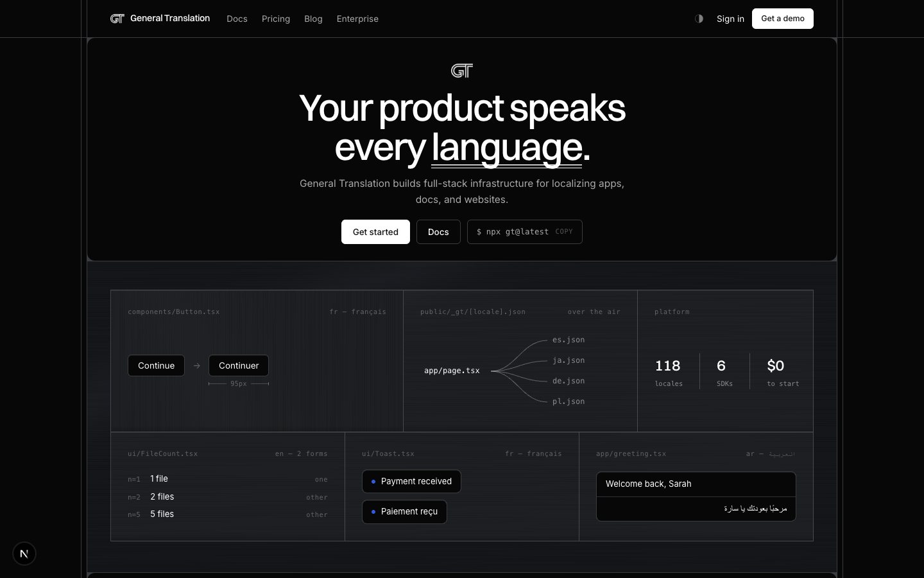Request a demo with Get a demo
The width and height of the screenshot is (924, 578).
pyautogui.click(x=783, y=19)
